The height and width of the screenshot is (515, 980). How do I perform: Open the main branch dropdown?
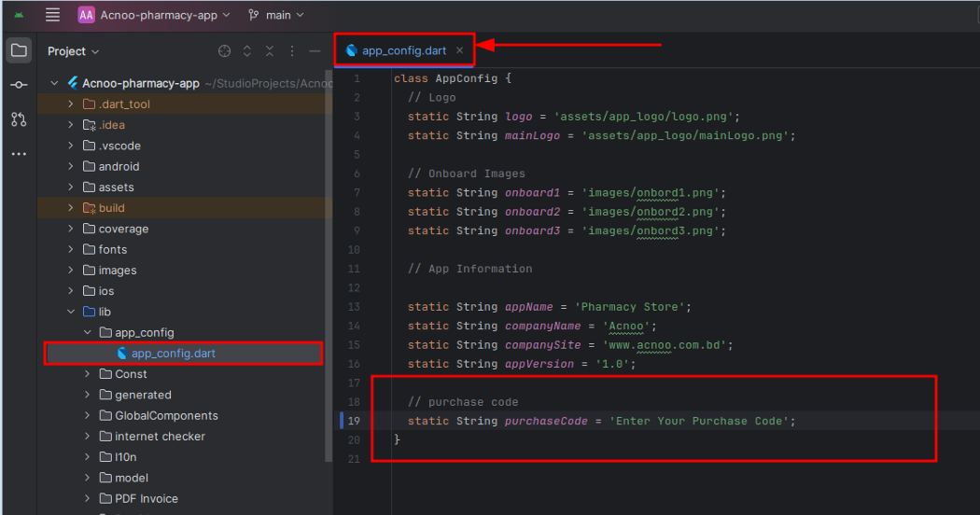click(x=277, y=15)
